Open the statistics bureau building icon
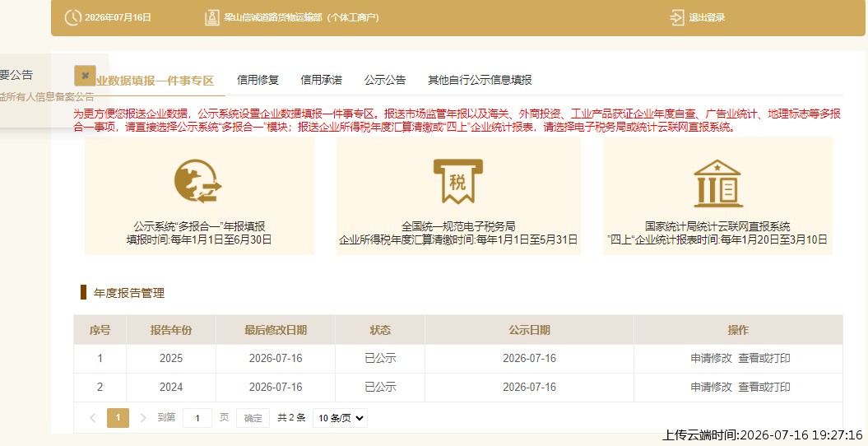The height and width of the screenshot is (446, 868). coord(717,184)
